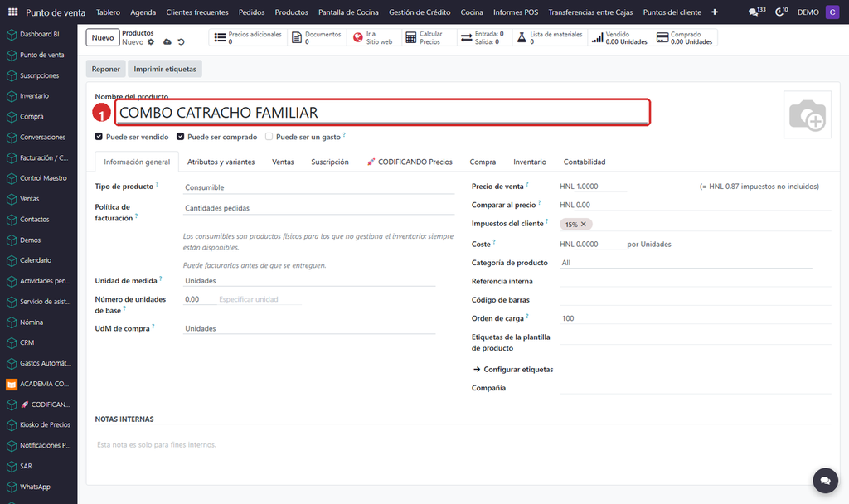849x504 pixels.
Task: Switch to Contabilidad tab
Action: (x=585, y=162)
